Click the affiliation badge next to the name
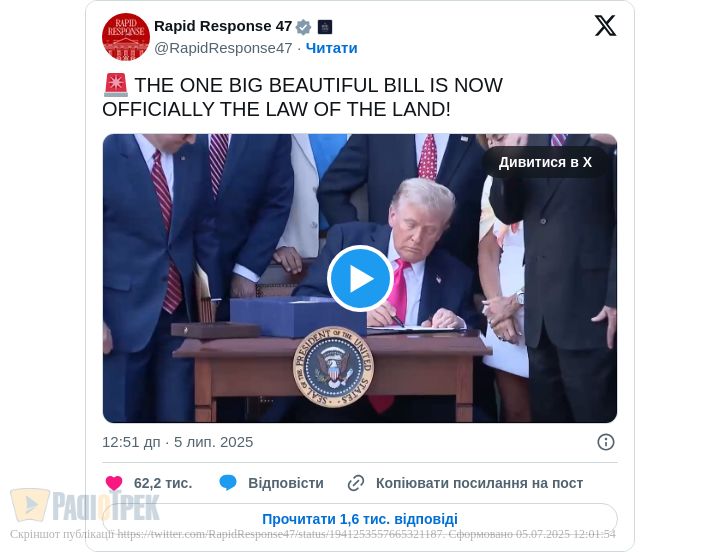 click(x=325, y=27)
